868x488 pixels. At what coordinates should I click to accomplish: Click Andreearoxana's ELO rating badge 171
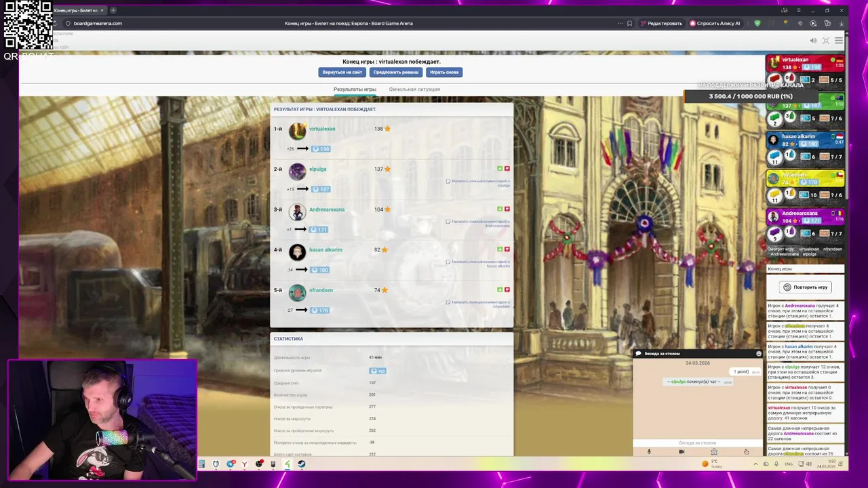click(x=319, y=230)
